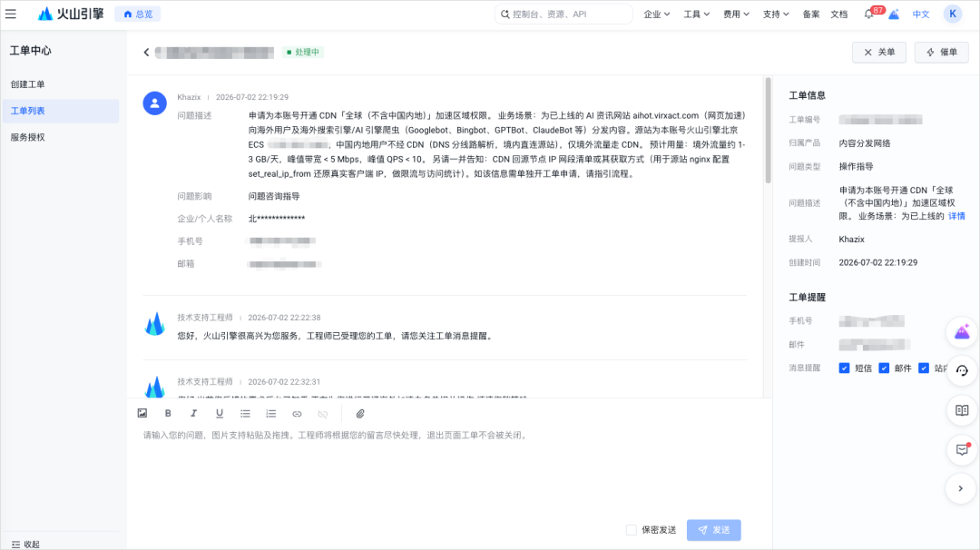This screenshot has height=550, width=980.
Task: Open the book documentation floating button
Action: tap(962, 410)
